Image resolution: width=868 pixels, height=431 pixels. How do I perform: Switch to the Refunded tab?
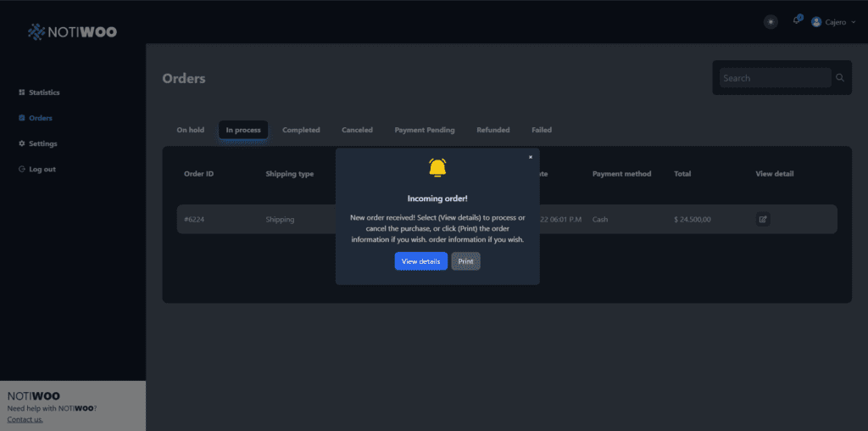coord(493,130)
